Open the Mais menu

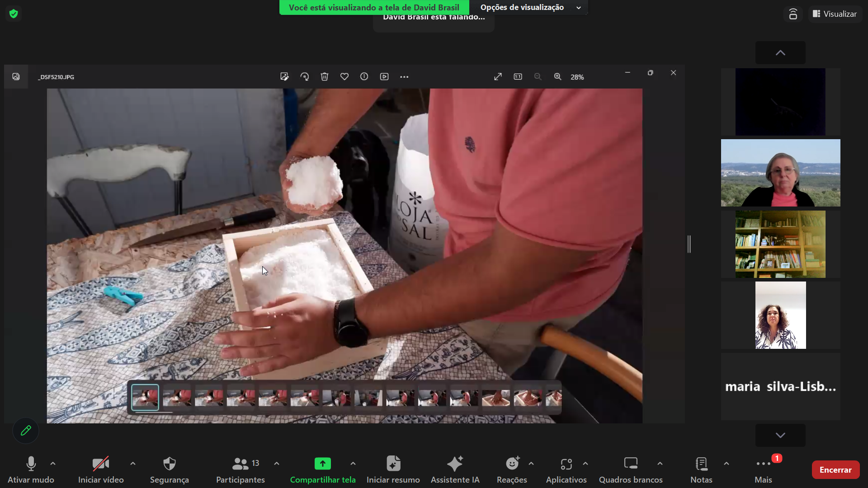(763, 464)
